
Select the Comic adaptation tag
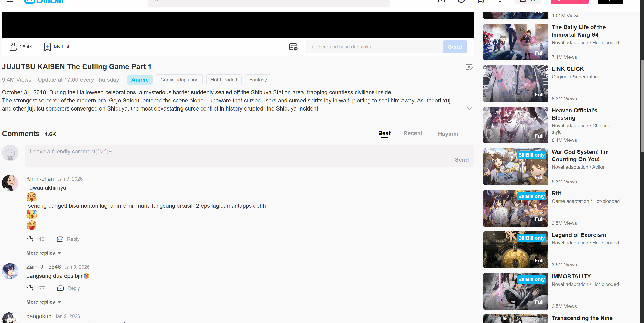pyautogui.click(x=179, y=80)
